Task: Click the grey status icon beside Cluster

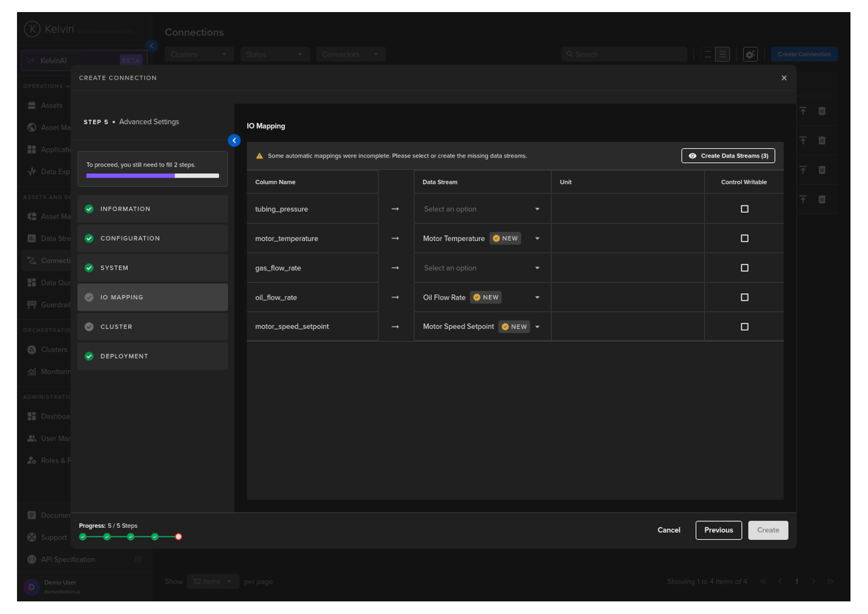Action: click(x=89, y=327)
